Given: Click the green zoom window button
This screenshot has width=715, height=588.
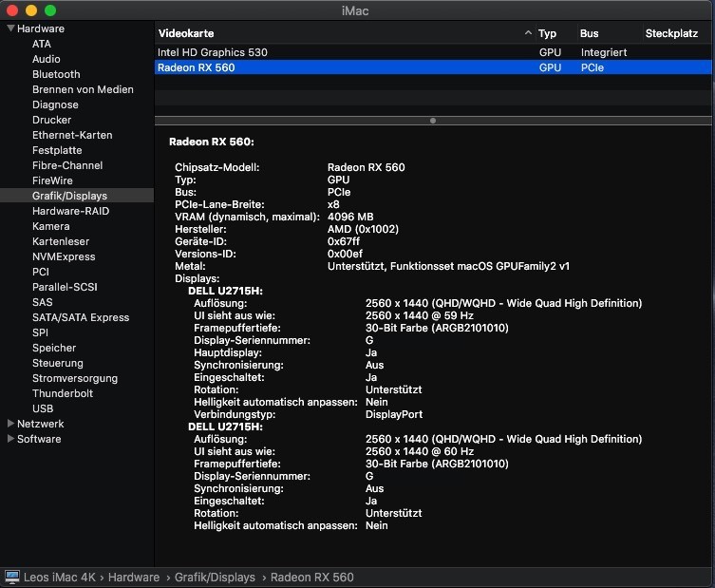Looking at the screenshot, I should point(50,10).
